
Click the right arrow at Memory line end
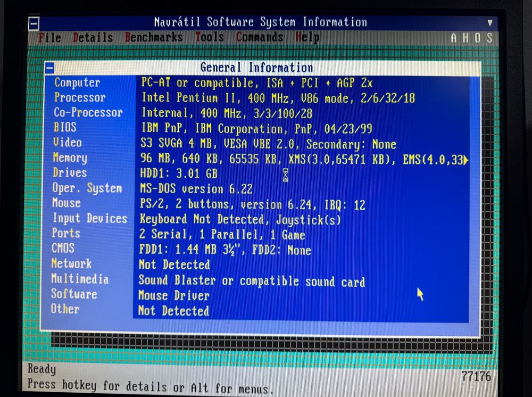pos(466,160)
